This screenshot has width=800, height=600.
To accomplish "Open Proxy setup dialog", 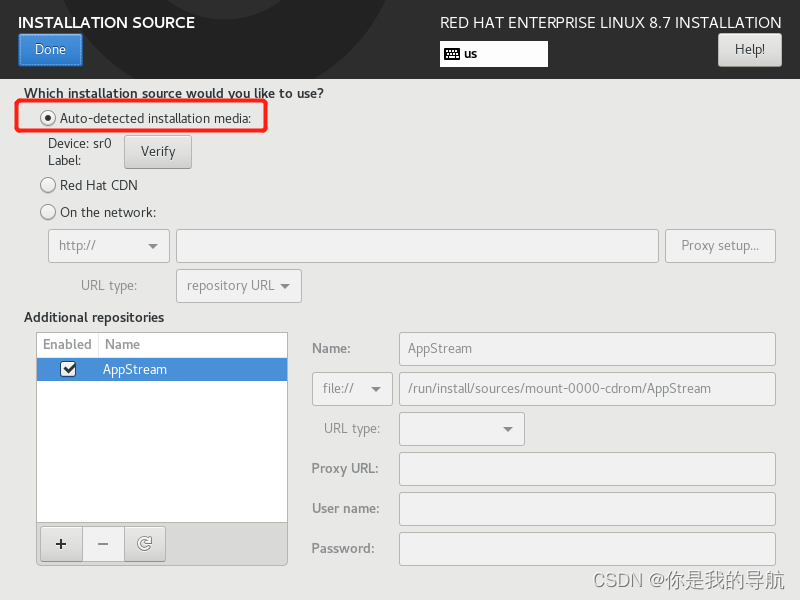I will [720, 246].
